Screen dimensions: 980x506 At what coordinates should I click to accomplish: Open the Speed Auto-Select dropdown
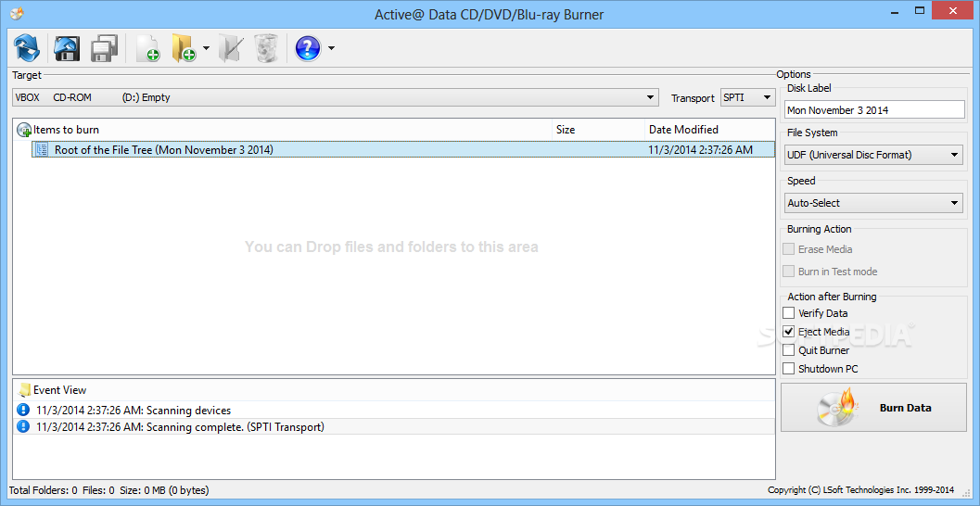(x=873, y=203)
